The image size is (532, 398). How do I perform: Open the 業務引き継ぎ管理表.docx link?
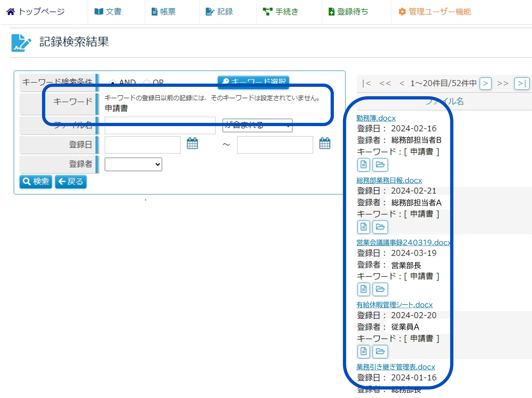pyautogui.click(x=395, y=367)
